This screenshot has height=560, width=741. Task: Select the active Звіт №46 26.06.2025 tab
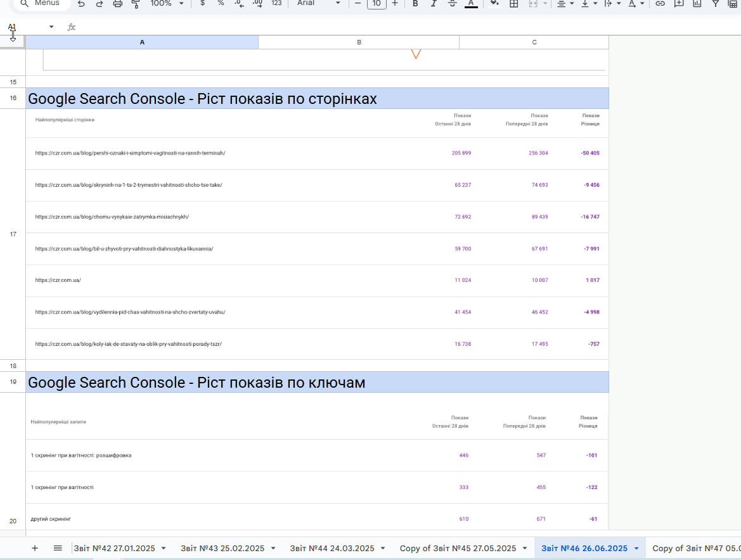point(584,548)
